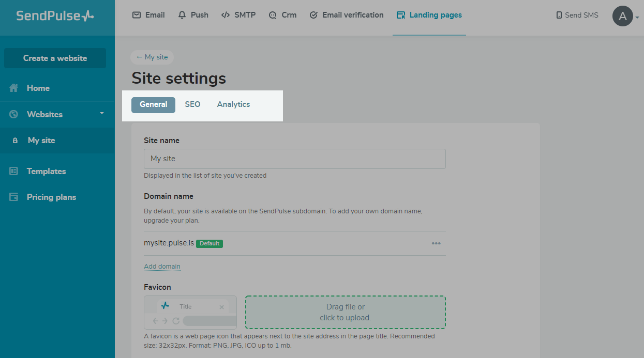Click the SMTP code icon
644x358 pixels.
pyautogui.click(x=225, y=15)
